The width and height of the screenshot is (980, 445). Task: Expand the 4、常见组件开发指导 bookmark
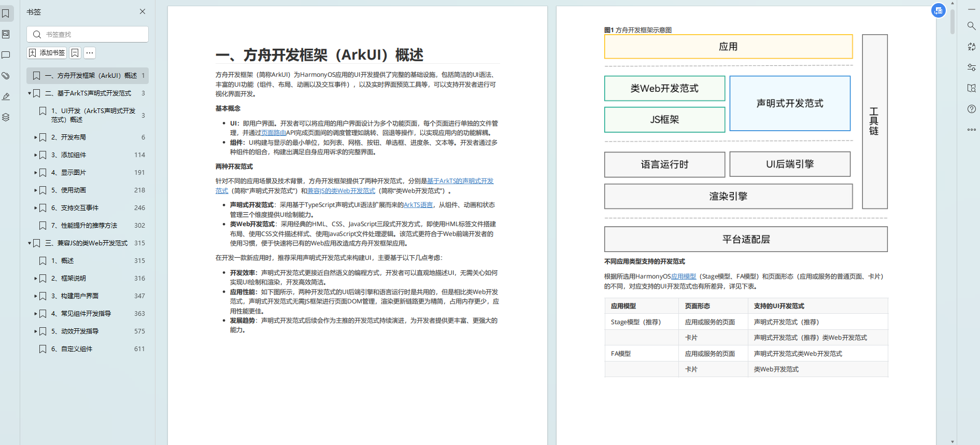click(x=36, y=314)
